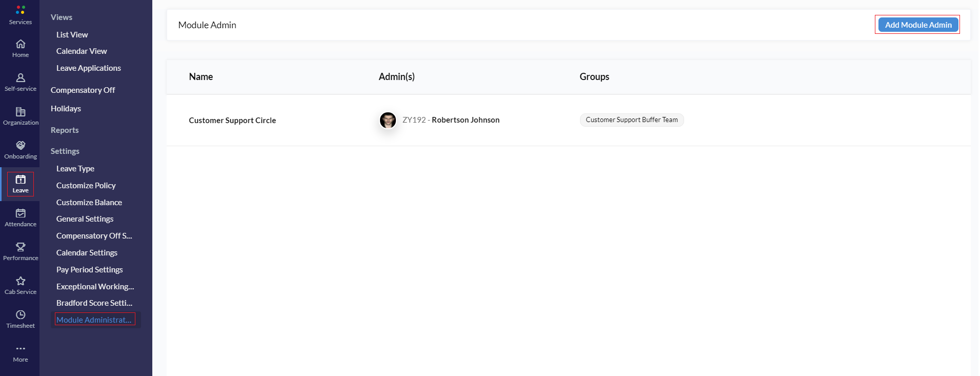Open Leave Applications view
Screen dimensions: 980x376
pos(89,68)
